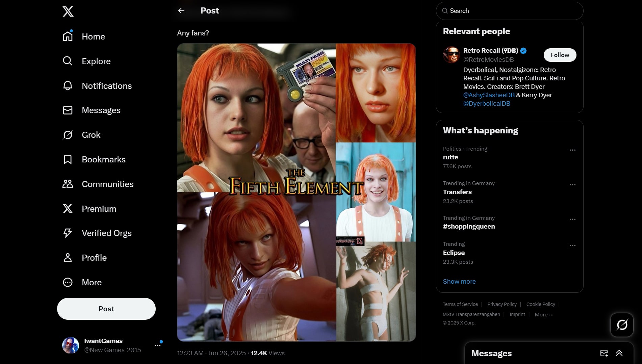Viewport: 642px width, 364px height.
Task: Open more options for Eclipse trend
Action: pos(572,245)
